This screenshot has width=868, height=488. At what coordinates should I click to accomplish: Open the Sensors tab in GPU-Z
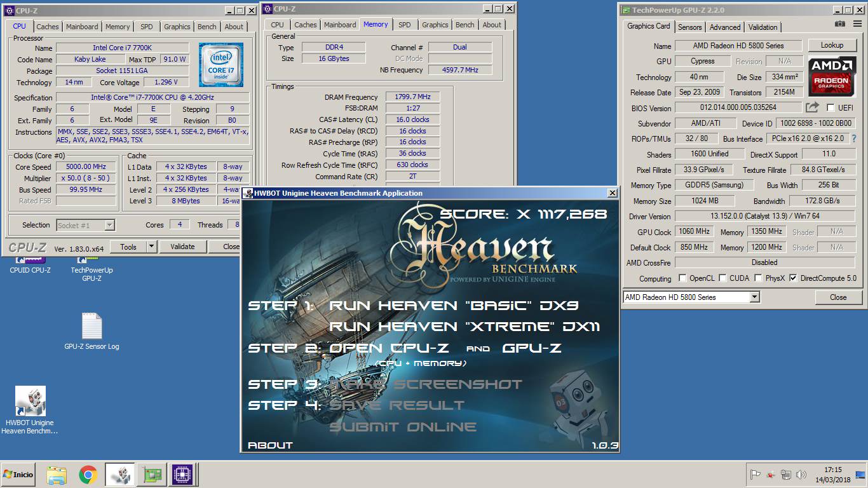pos(689,27)
